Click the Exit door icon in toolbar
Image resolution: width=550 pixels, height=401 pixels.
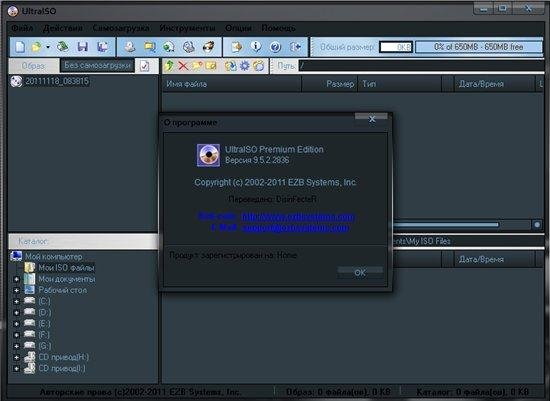tap(296, 47)
